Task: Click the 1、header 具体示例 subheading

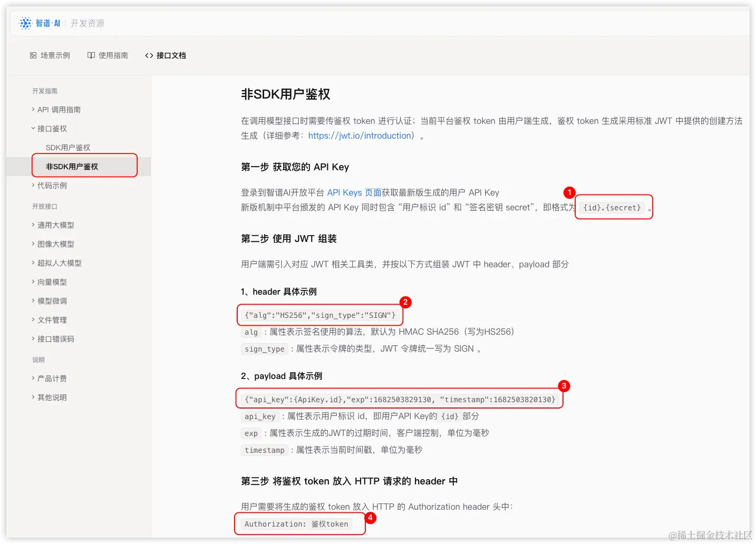Action: pyautogui.click(x=279, y=292)
